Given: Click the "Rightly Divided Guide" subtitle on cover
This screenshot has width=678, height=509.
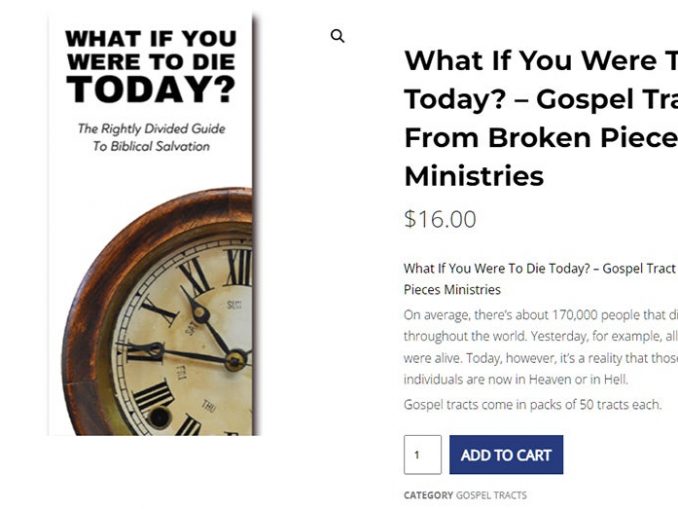Looking at the screenshot, I should pos(151,137).
